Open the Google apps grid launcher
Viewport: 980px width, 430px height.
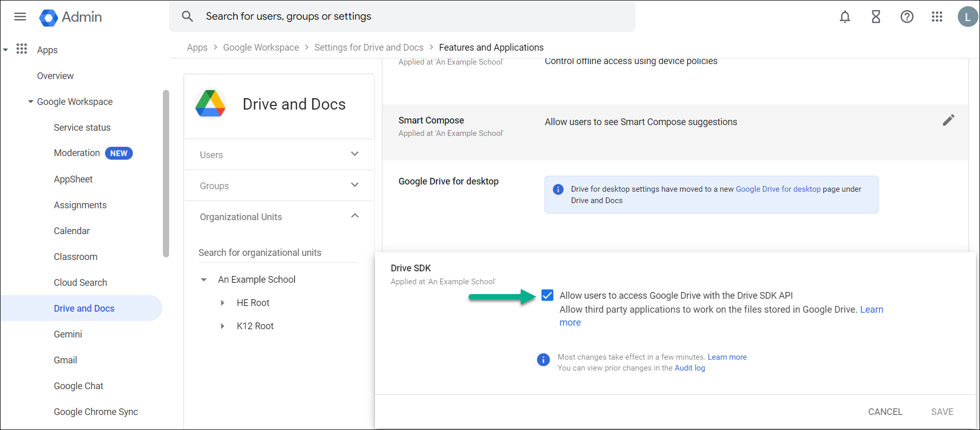(x=937, y=17)
